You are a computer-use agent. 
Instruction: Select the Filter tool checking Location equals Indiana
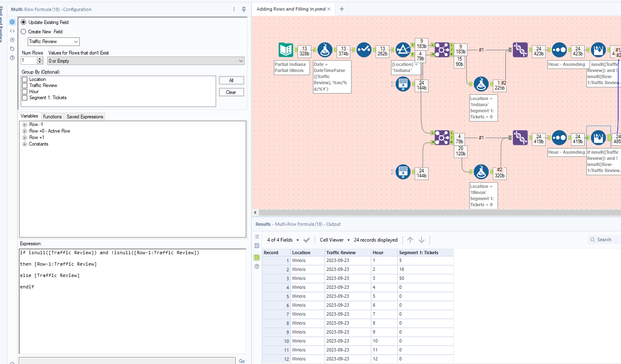pos(402,50)
